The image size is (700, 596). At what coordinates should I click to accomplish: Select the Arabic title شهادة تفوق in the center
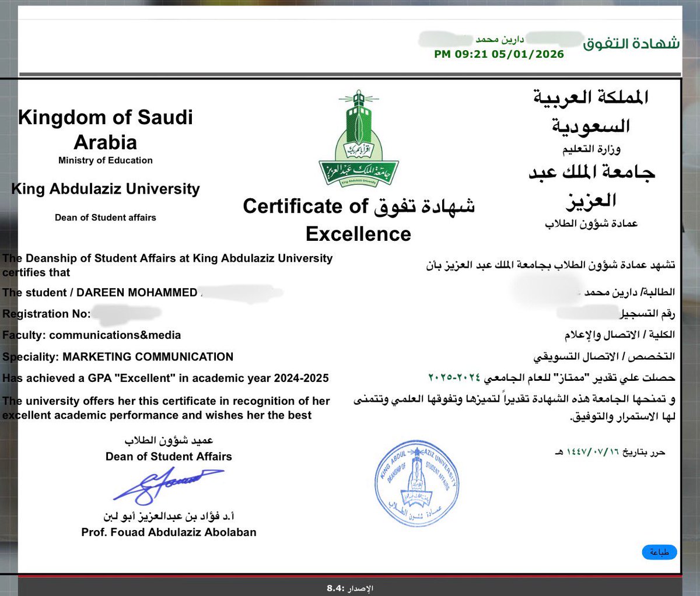point(425,206)
